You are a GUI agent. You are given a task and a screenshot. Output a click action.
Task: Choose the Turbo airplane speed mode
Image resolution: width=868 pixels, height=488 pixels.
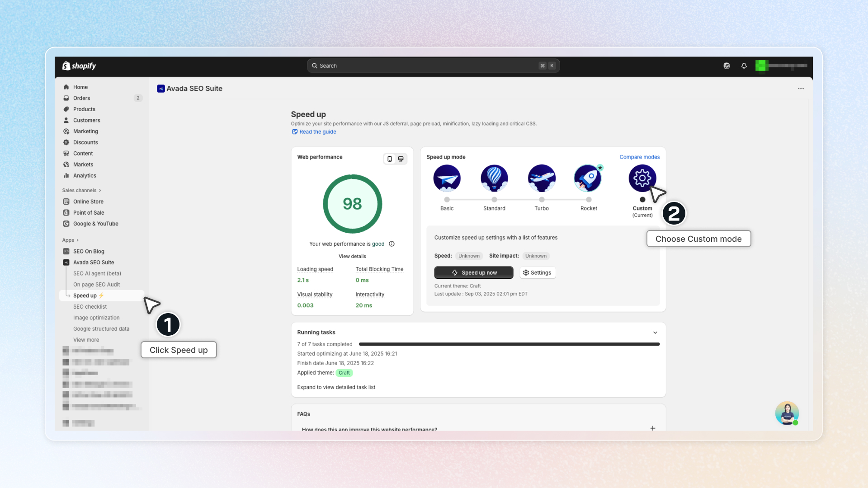point(542,178)
